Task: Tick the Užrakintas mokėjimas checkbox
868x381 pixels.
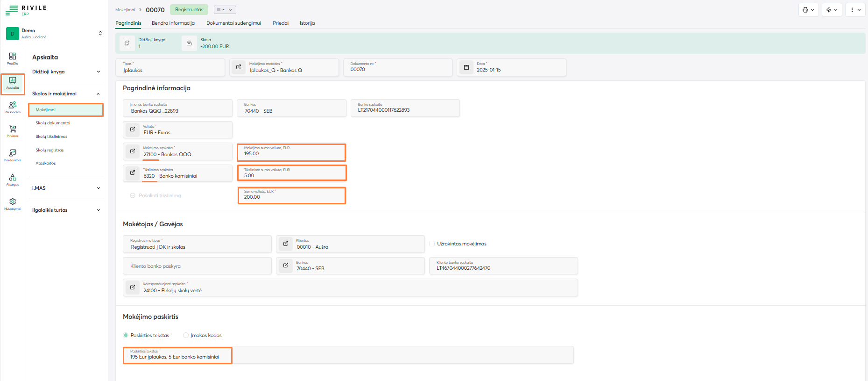Action: 432,244
